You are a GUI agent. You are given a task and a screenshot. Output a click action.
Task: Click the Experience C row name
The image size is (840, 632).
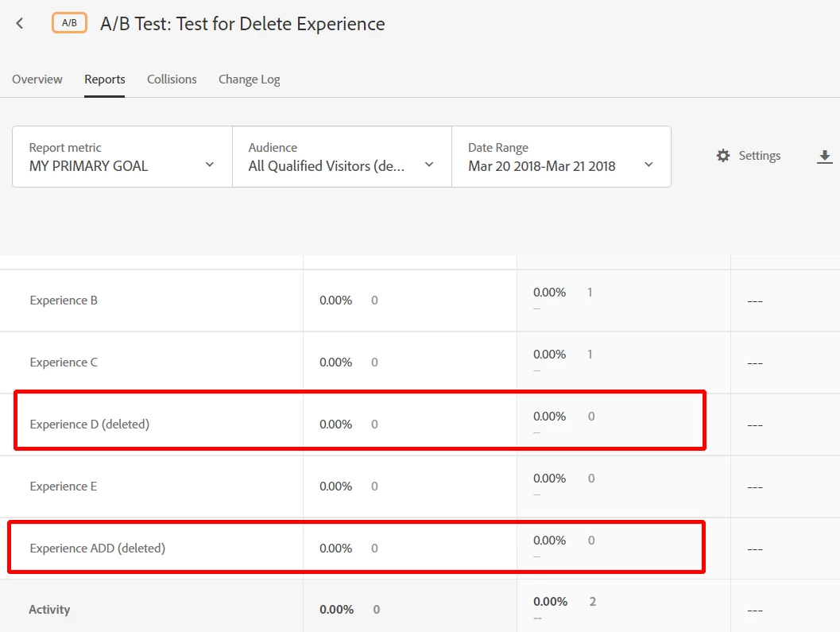[x=64, y=363]
